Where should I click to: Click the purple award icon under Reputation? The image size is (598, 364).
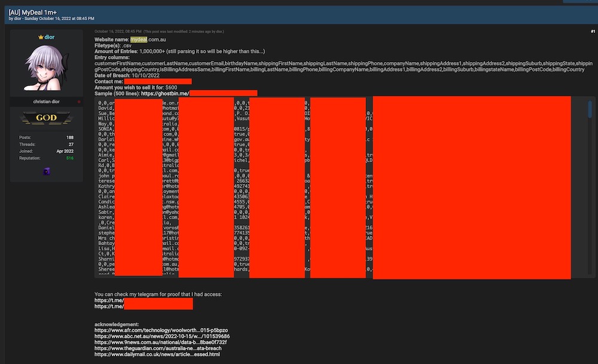point(47,172)
